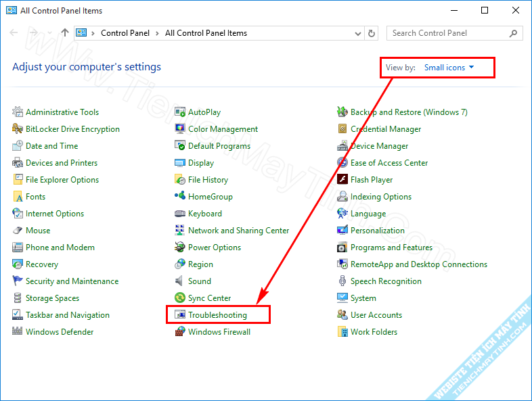
Task: Click the Windows Defender icon
Action: point(18,331)
